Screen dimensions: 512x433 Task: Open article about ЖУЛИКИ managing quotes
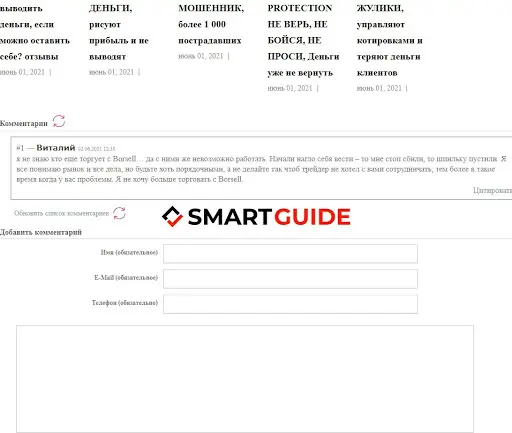(x=389, y=40)
